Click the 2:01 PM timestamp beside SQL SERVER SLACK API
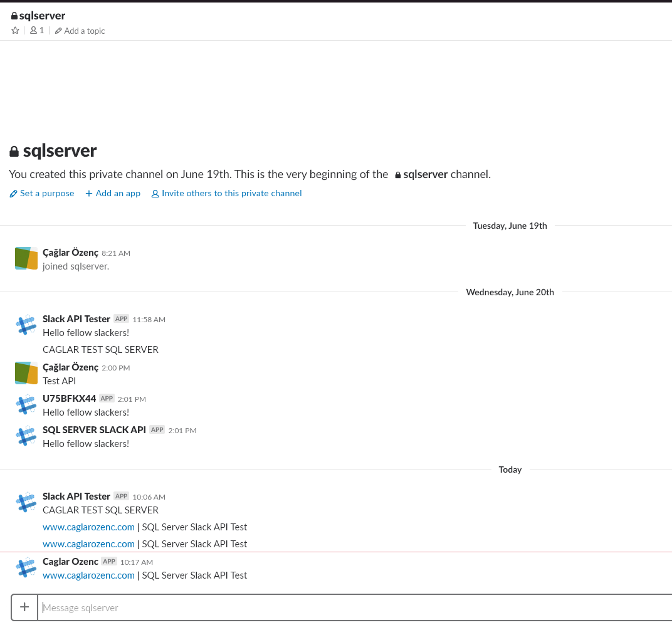This screenshot has width=672, height=625. 182,431
